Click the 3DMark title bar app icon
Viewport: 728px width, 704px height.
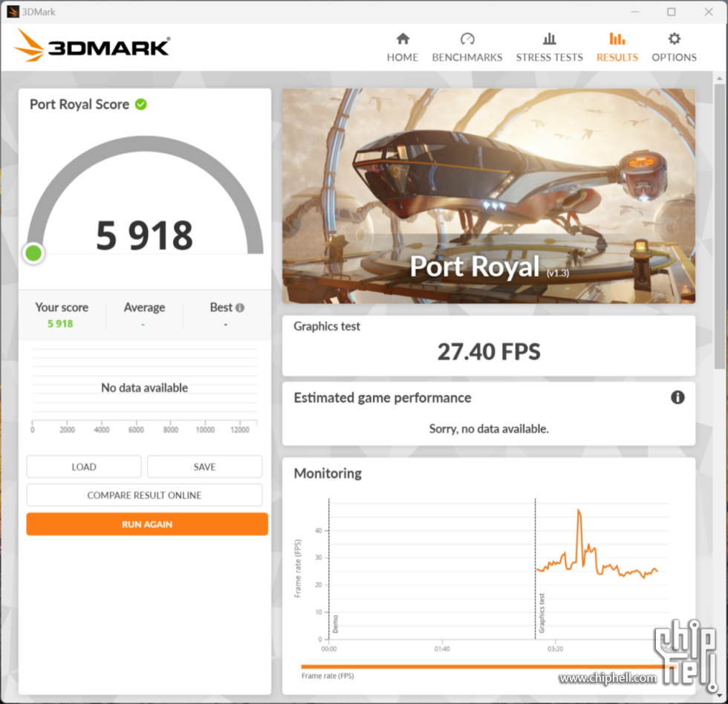tap(13, 12)
